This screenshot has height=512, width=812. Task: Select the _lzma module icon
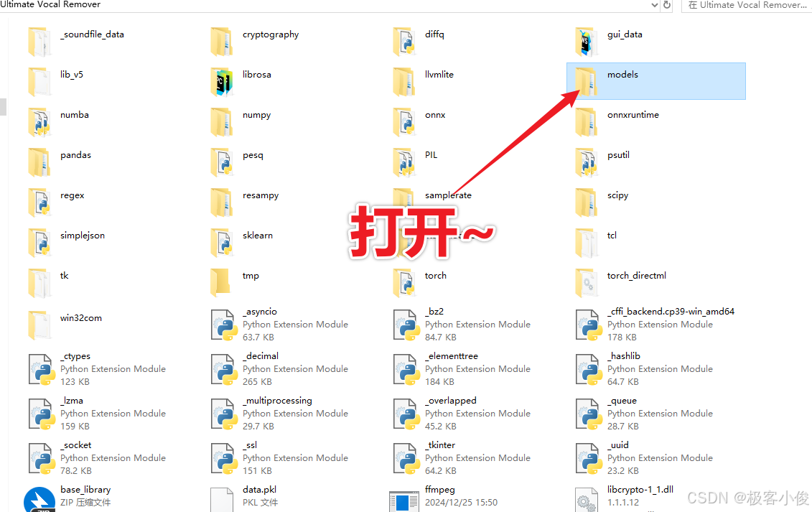[x=42, y=414]
